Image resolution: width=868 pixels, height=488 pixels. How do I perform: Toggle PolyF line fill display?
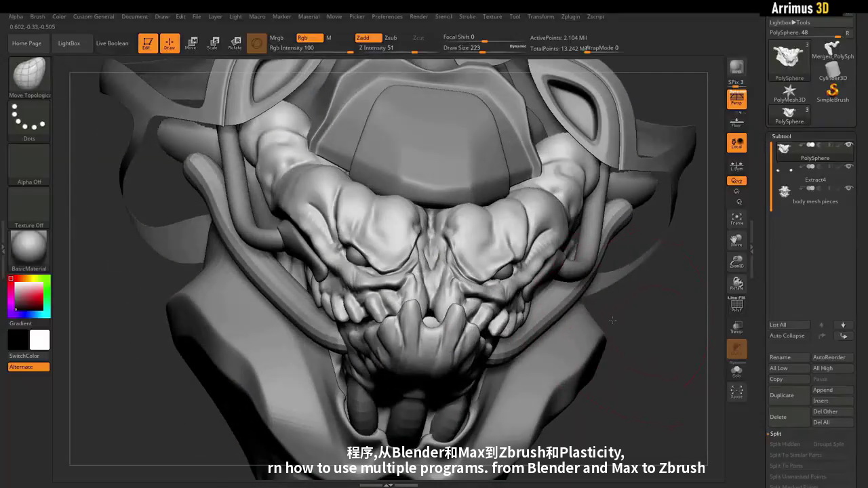click(x=736, y=304)
